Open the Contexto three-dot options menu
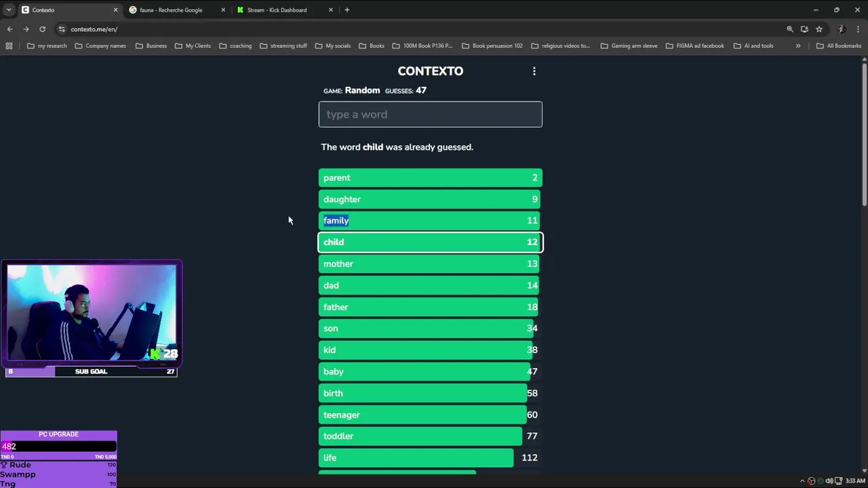Screen dimensions: 868x488 coord(534,71)
